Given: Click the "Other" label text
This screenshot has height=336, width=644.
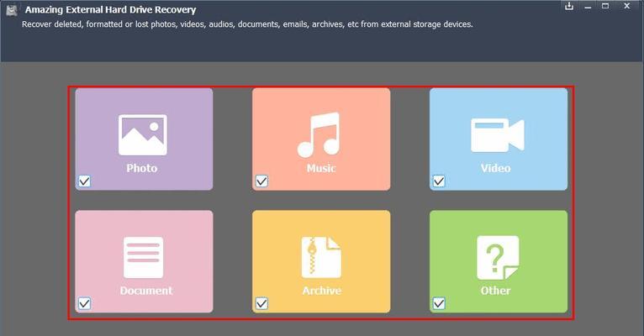Looking at the screenshot, I should (x=496, y=291).
